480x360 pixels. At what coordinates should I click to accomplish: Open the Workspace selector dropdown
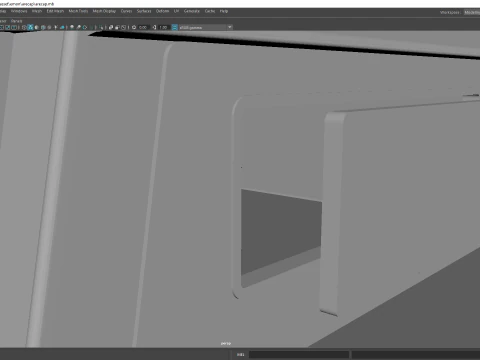point(472,12)
